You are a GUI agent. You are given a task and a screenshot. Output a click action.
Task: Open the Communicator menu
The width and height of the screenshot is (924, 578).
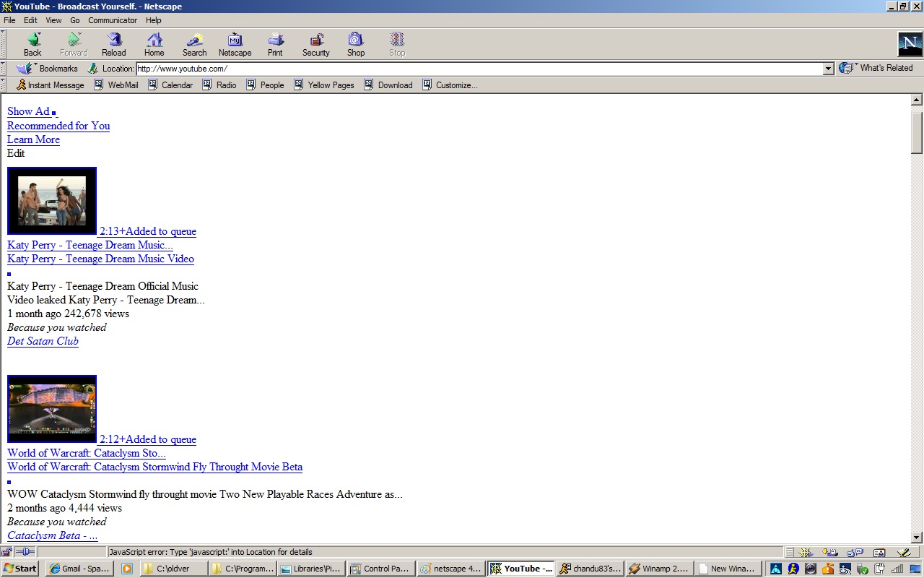click(x=113, y=20)
